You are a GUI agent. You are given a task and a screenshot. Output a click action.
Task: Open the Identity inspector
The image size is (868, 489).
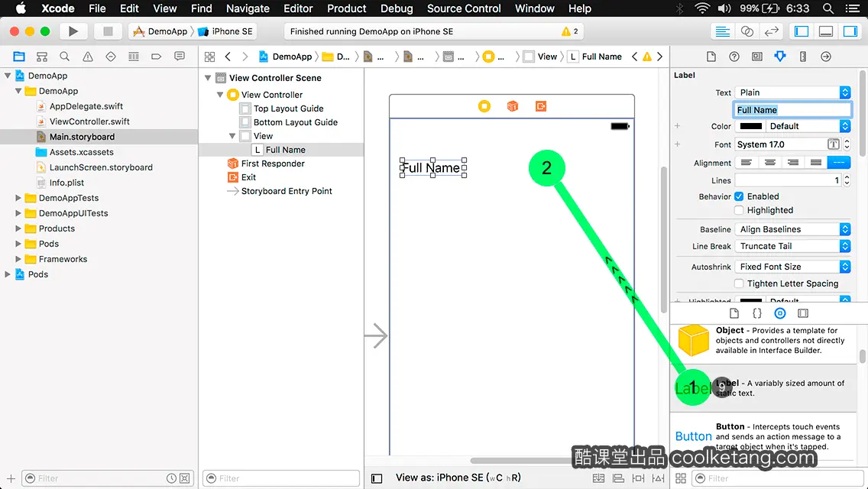[756, 57]
